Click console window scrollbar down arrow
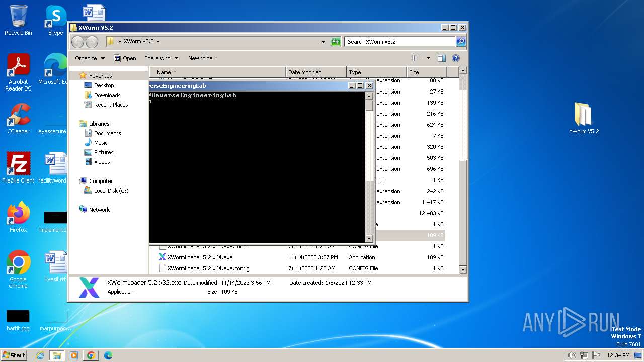644x362 pixels. pos(369,239)
